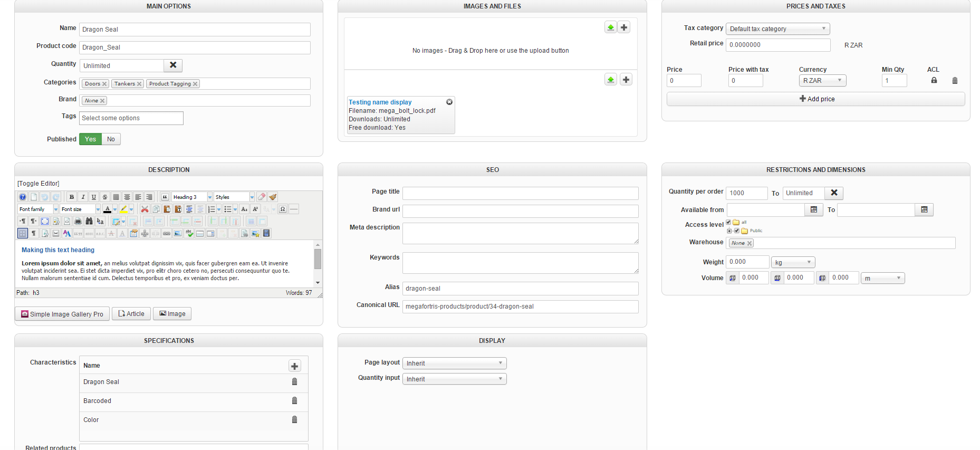Open the editor help icon

pyautogui.click(x=23, y=197)
